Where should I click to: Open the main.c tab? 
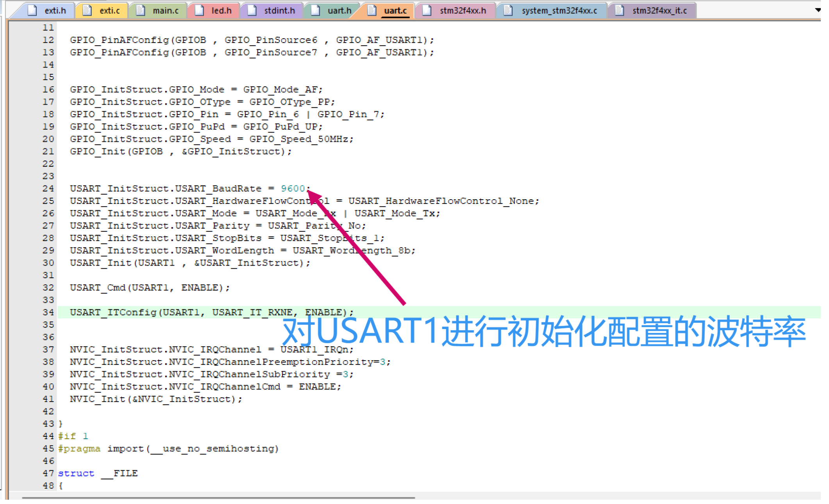tap(159, 11)
